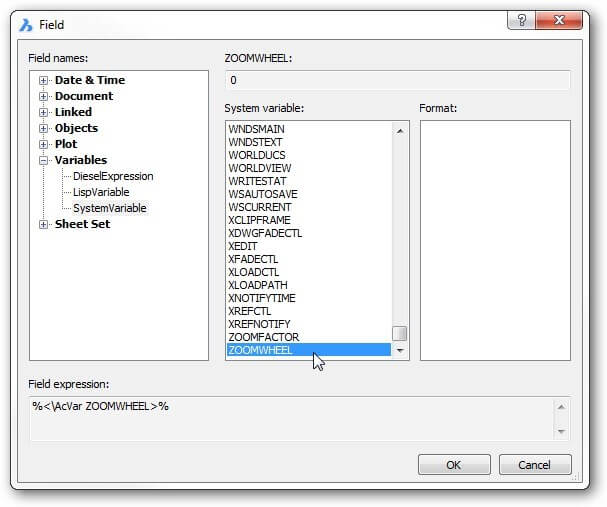The width and height of the screenshot is (607, 507).
Task: Click system variable list scroll up arrow
Action: click(400, 131)
